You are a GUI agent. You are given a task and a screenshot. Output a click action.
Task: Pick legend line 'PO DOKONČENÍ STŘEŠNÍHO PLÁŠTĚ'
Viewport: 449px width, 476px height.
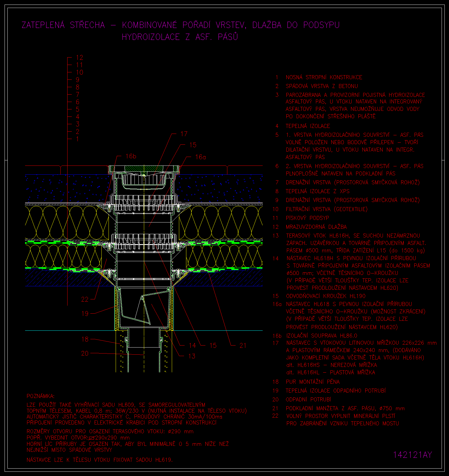click(x=331, y=116)
